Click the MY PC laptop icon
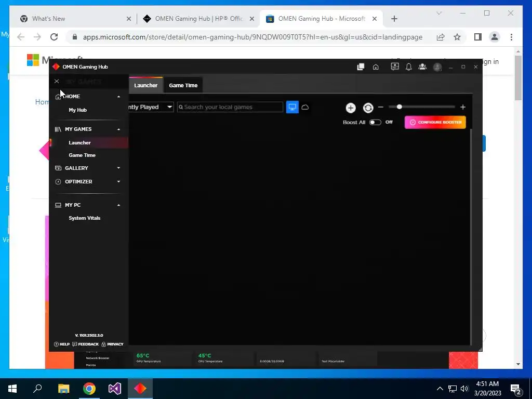 coord(58,205)
